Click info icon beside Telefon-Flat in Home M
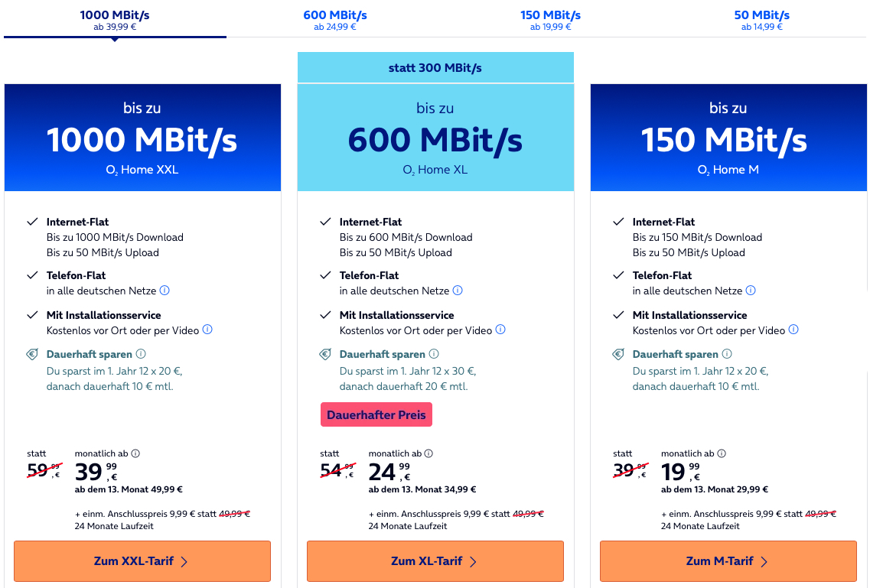 point(751,291)
